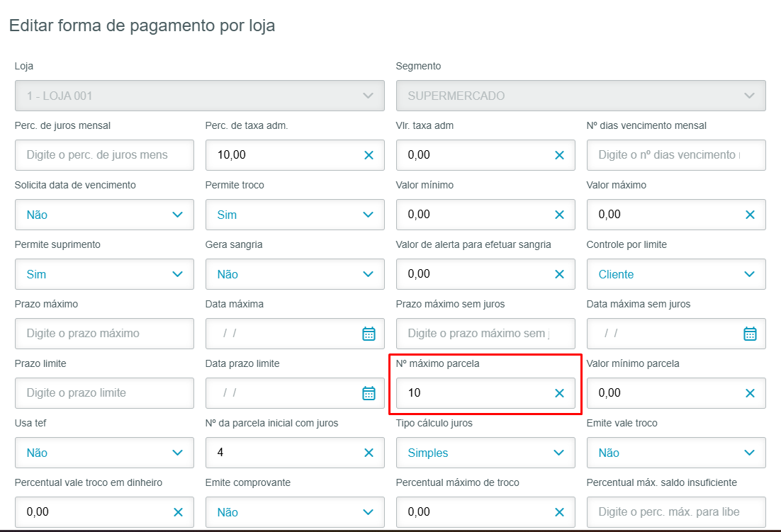
Task: Focus the Prazo máximo input field
Action: pyautogui.click(x=104, y=334)
